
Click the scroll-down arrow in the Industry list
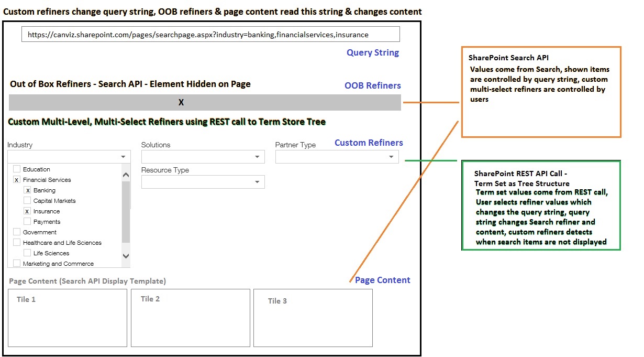point(126,256)
